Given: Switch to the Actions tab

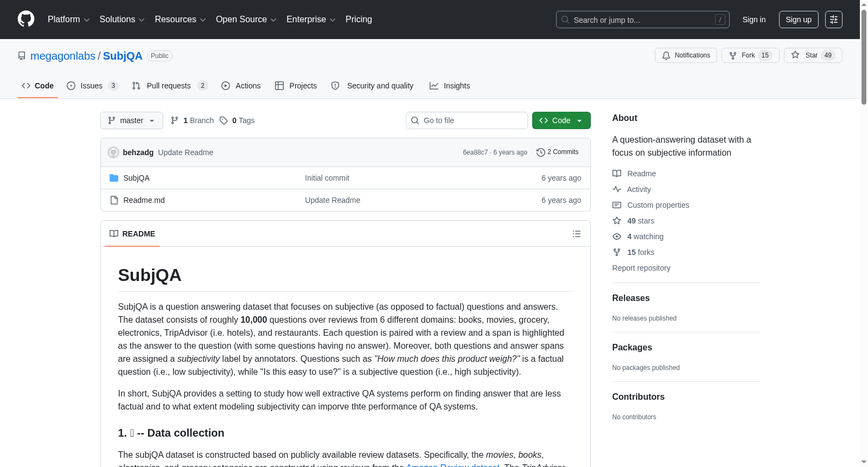Looking at the screenshot, I should 241,86.
